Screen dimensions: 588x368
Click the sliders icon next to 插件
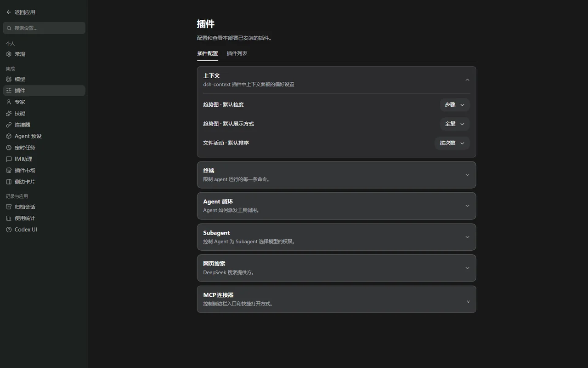[x=9, y=91]
